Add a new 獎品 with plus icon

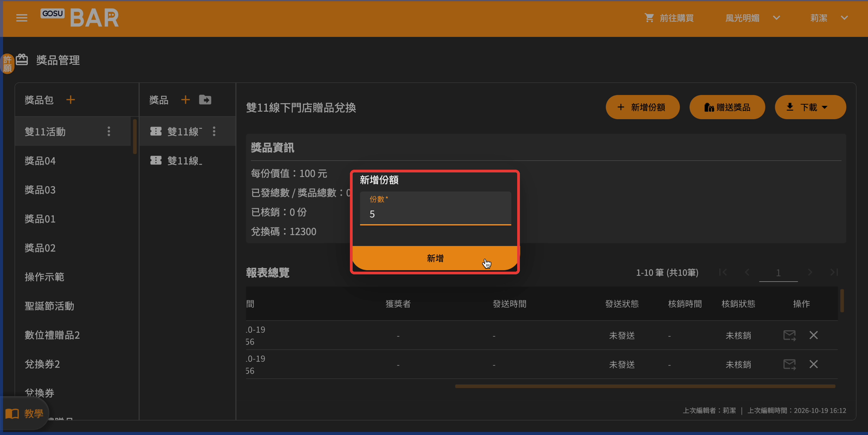click(x=186, y=100)
